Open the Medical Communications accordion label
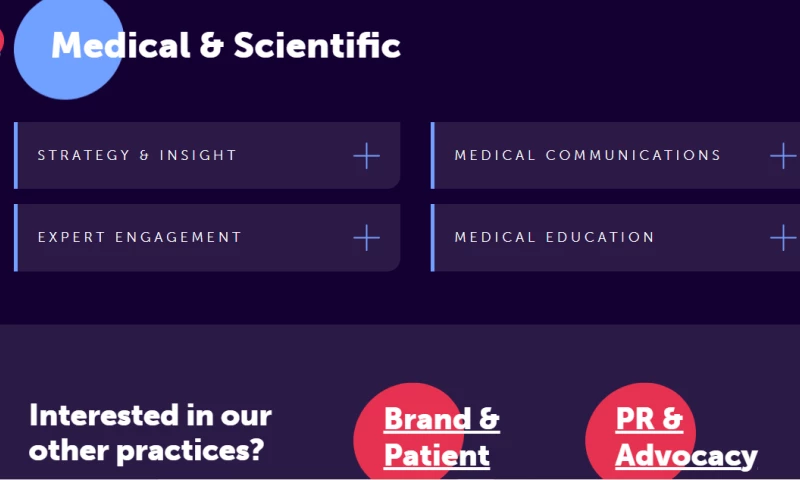The height and width of the screenshot is (480, 800). 588,156
